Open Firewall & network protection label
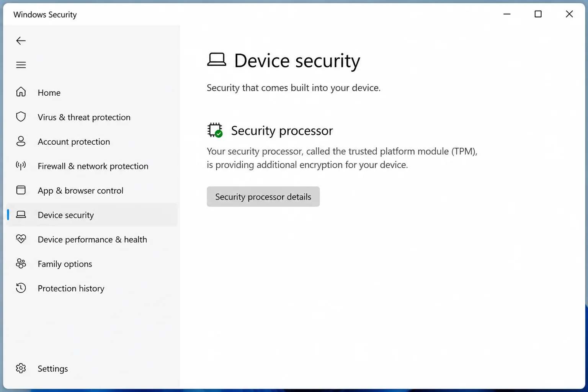The width and height of the screenshot is (588, 392). click(x=93, y=166)
